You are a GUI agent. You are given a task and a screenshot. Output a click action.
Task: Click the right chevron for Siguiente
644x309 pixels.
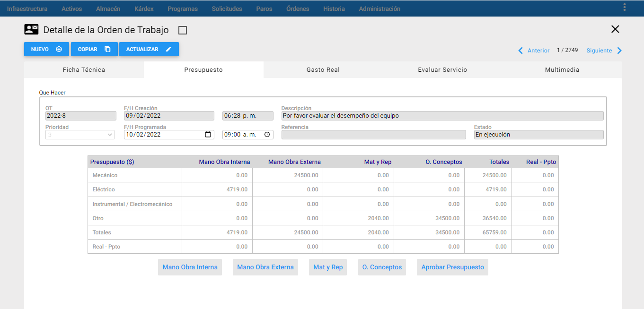click(619, 51)
